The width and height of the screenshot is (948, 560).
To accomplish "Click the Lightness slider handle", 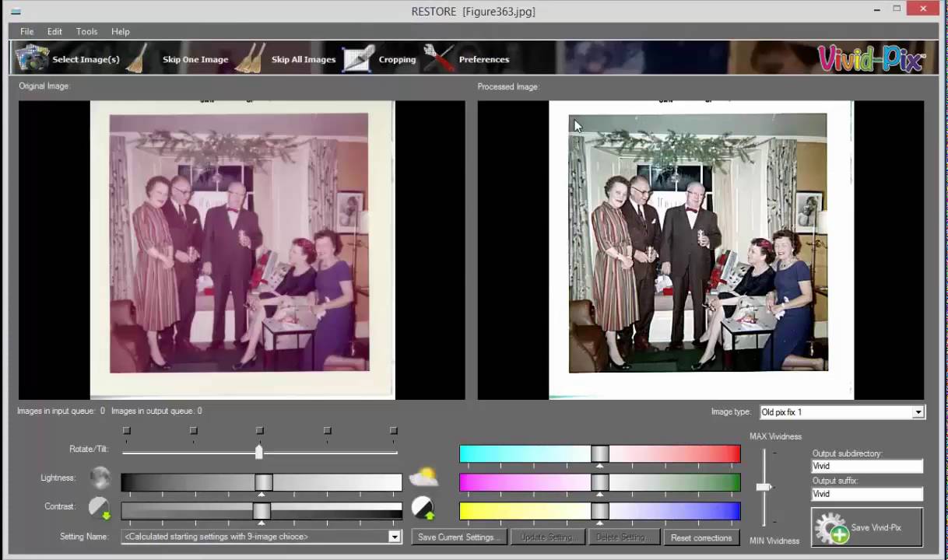I will coord(264,482).
